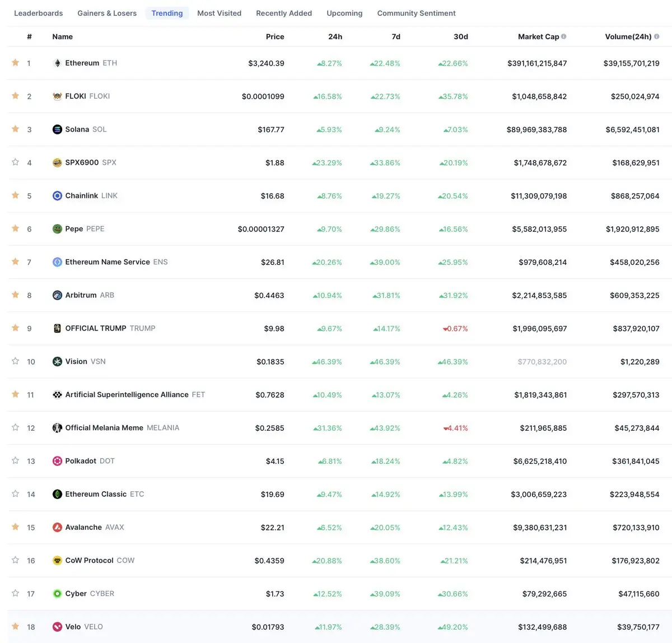Open the Ethereum ETH coin page link

tap(91, 63)
